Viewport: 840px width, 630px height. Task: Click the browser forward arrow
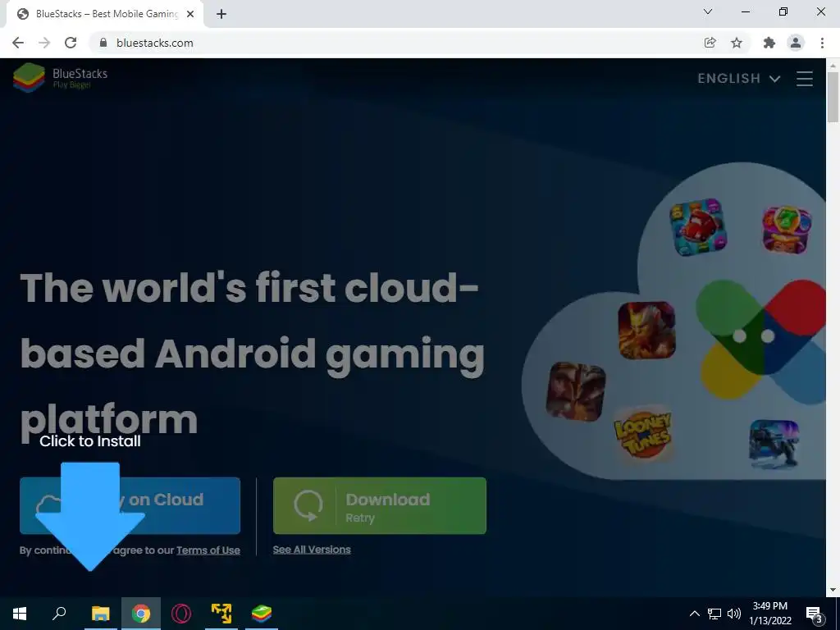44,43
